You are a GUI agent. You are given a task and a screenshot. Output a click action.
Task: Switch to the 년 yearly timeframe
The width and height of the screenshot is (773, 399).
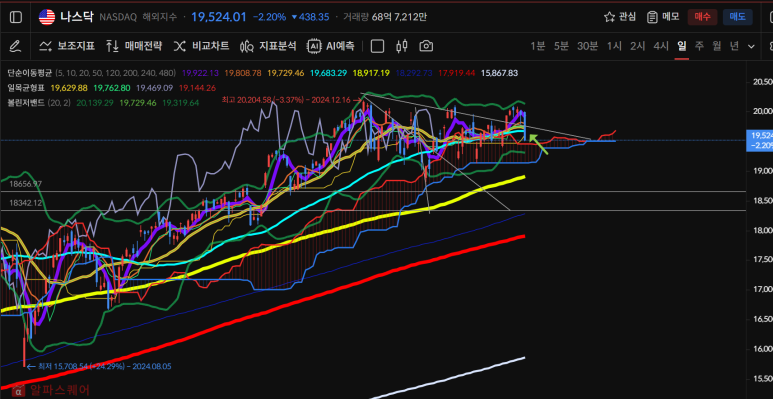(x=735, y=46)
